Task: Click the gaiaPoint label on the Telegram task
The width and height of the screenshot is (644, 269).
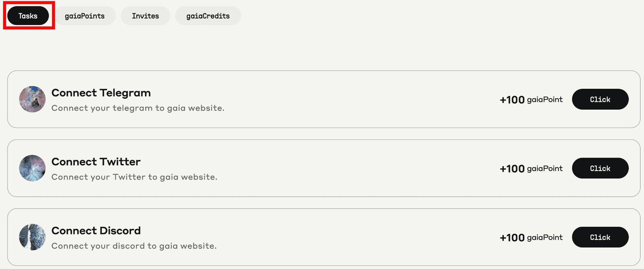Action: (x=545, y=100)
